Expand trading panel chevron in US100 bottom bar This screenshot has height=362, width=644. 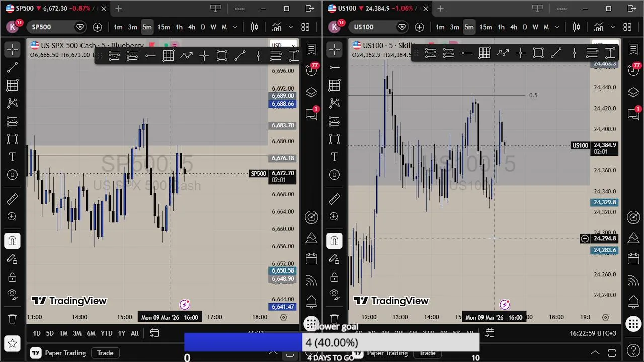pos(595,353)
